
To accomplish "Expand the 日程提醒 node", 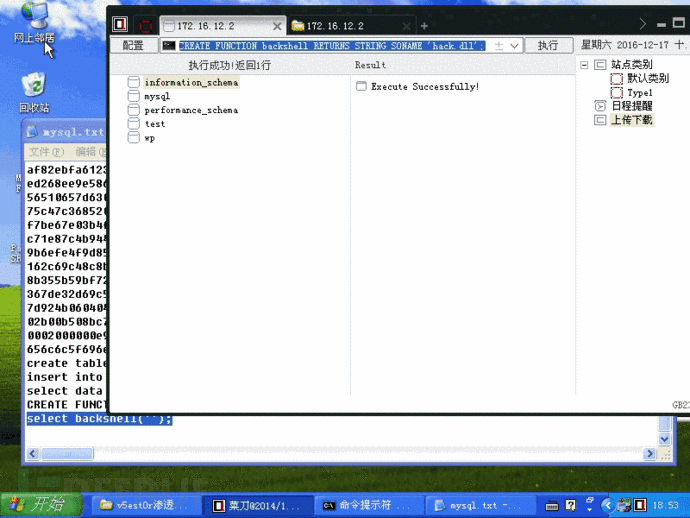I will (600, 106).
